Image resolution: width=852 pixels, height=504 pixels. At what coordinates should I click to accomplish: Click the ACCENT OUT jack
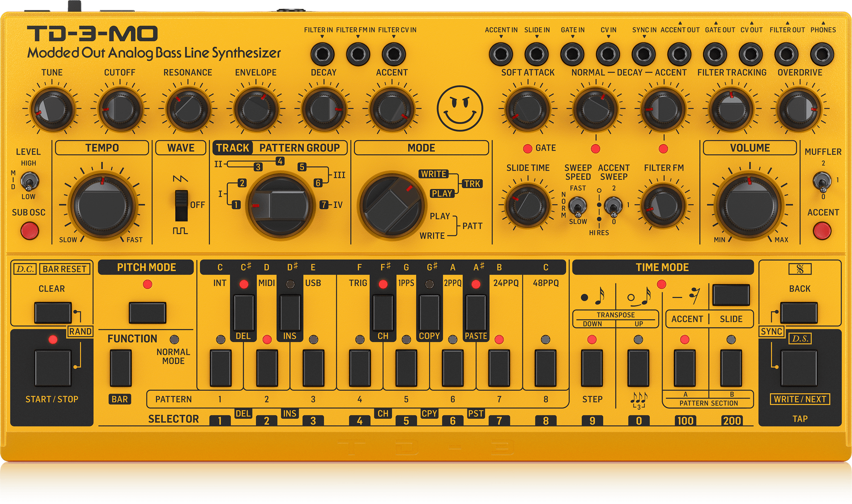[x=679, y=54]
